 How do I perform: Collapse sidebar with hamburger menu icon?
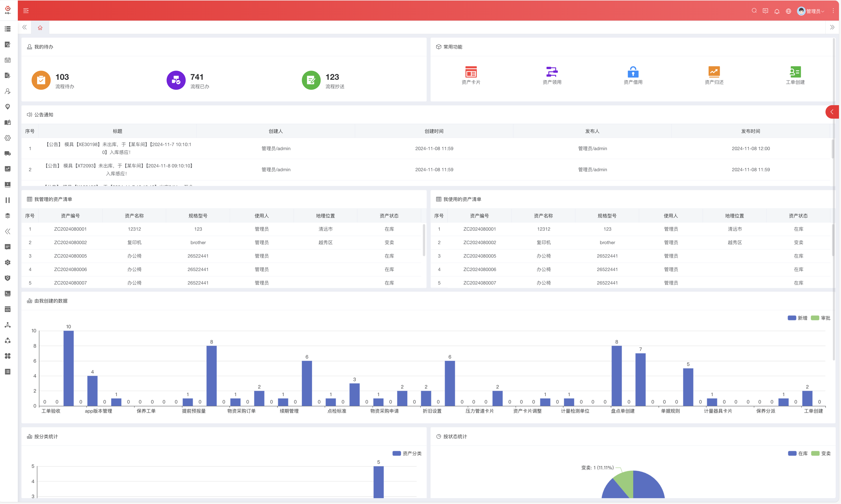tap(26, 10)
